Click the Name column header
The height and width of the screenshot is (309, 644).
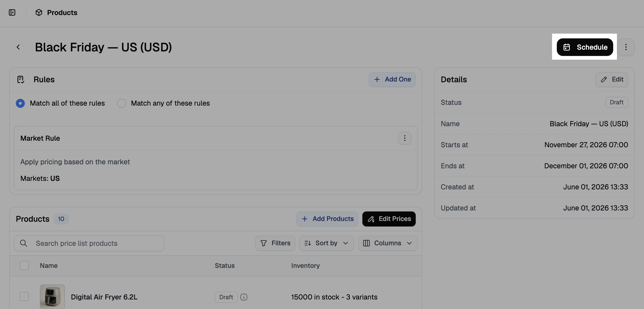(49, 266)
